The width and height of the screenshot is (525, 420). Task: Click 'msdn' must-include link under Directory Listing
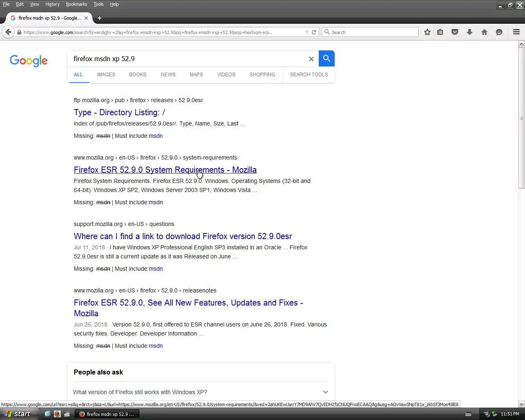pyautogui.click(x=156, y=136)
